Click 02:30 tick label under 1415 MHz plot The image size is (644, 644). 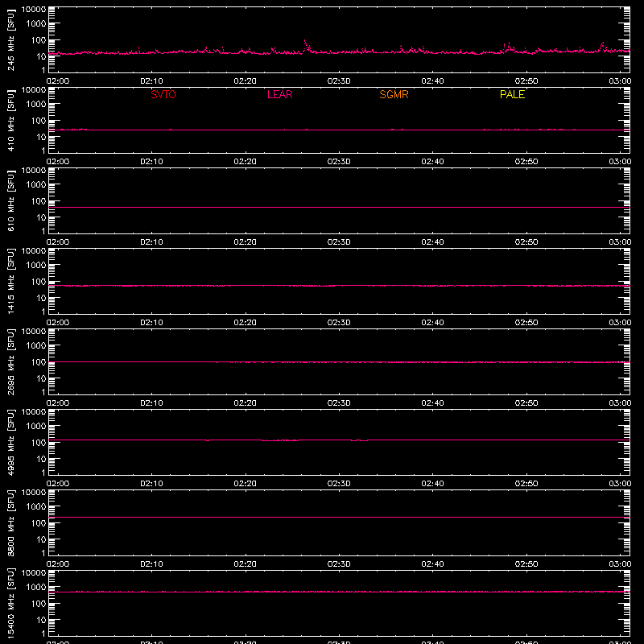pyautogui.click(x=339, y=323)
